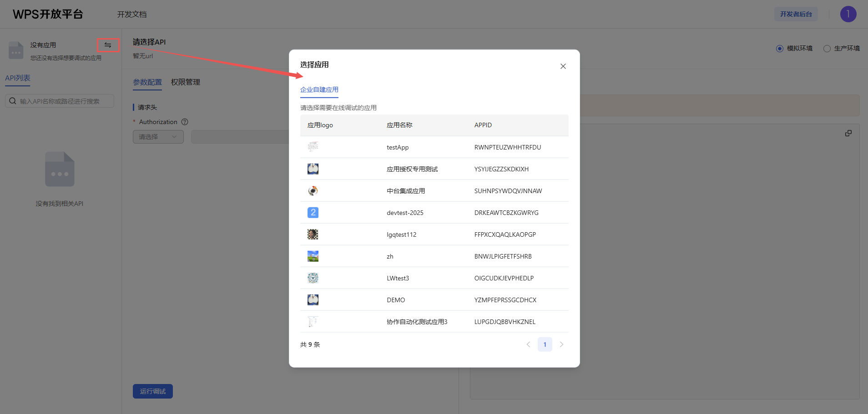Select the 模拟环境 radio button
This screenshot has height=414, width=868.
click(x=780, y=49)
